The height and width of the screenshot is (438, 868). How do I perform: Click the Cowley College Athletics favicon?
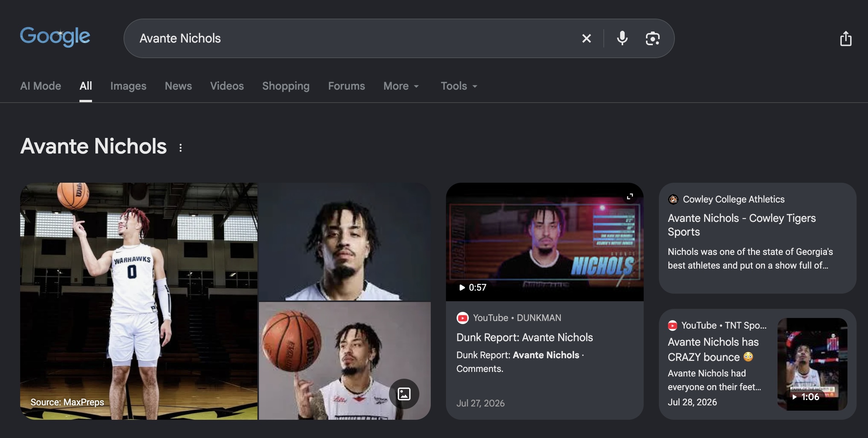(673, 199)
